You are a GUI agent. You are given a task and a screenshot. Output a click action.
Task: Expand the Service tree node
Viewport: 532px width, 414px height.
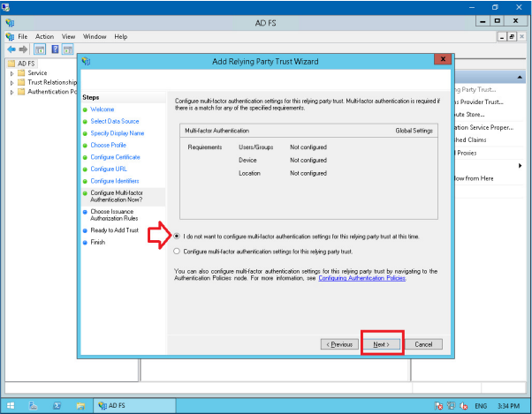(x=11, y=73)
